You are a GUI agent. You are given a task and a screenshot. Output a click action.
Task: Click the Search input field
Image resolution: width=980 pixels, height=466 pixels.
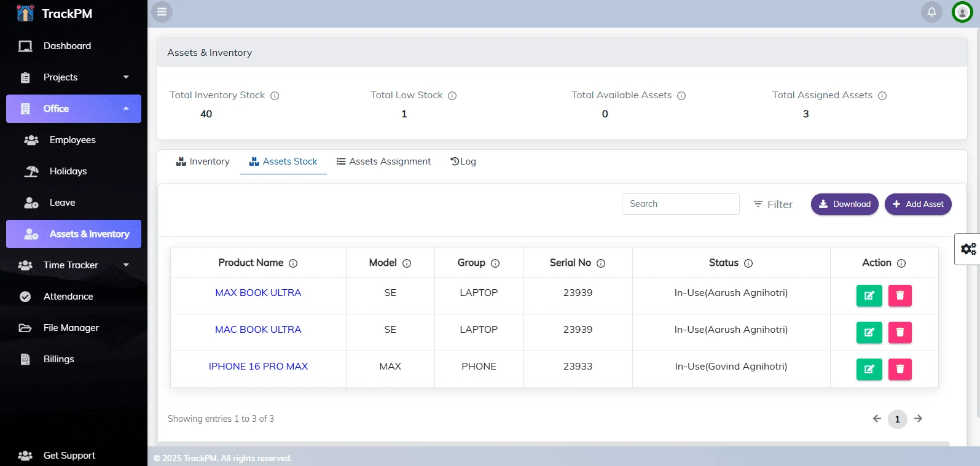pyautogui.click(x=681, y=204)
